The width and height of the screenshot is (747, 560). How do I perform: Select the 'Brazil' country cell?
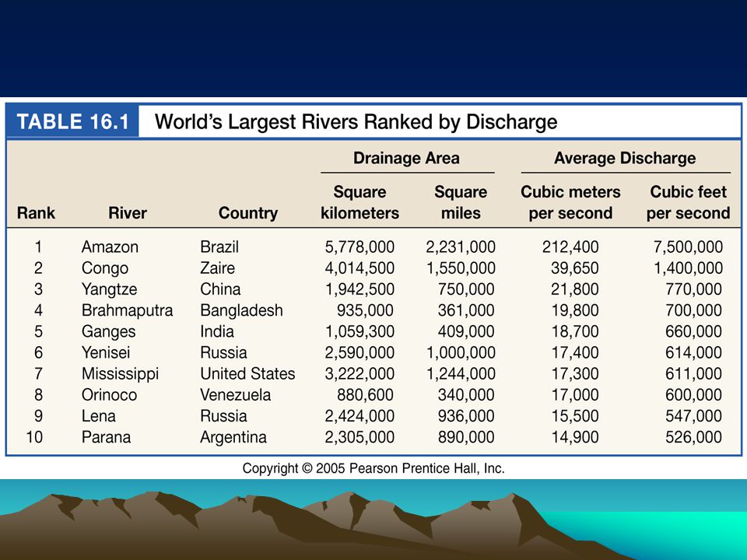click(219, 247)
